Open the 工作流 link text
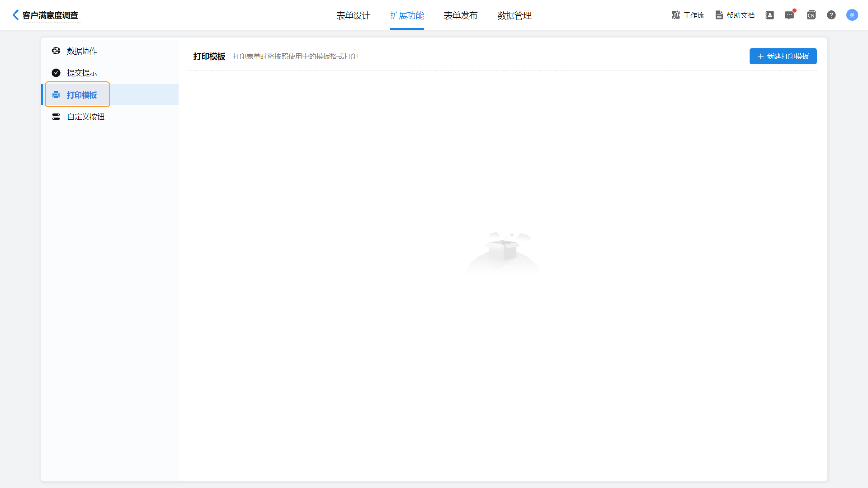Viewport: 868px width, 488px height. [694, 15]
